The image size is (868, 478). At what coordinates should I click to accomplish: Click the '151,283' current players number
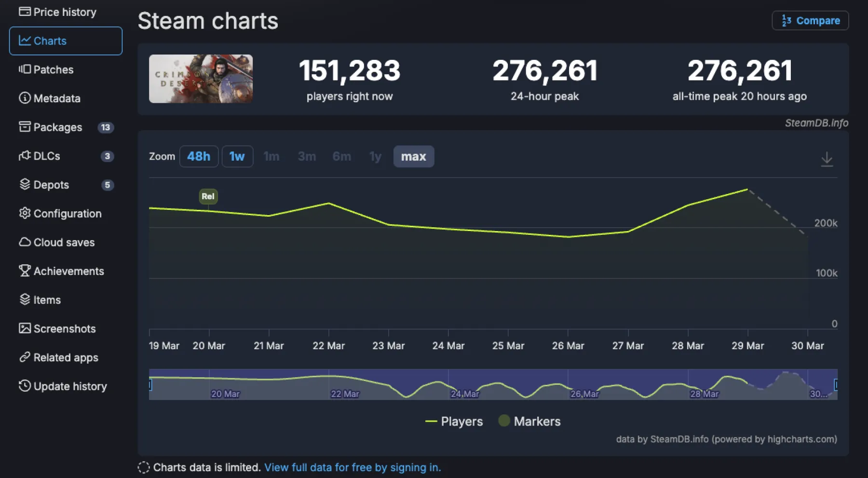pos(350,70)
